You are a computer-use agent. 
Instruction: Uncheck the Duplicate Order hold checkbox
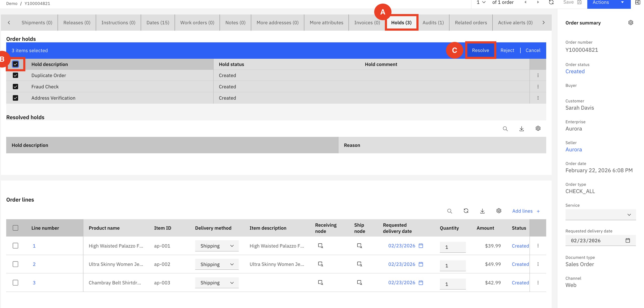[15, 75]
